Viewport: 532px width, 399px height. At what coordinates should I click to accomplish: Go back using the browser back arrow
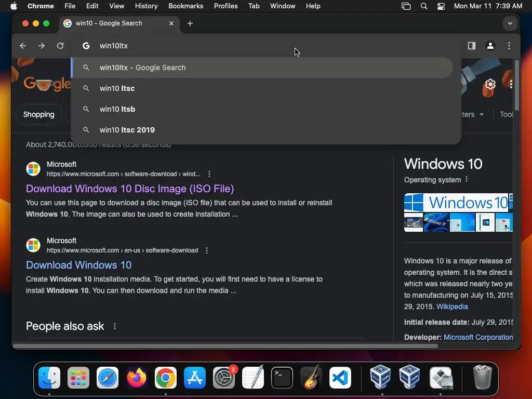coord(23,46)
